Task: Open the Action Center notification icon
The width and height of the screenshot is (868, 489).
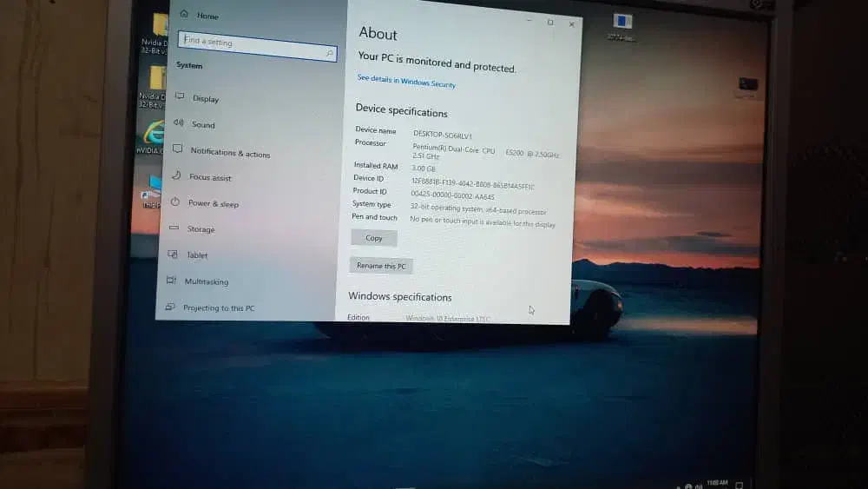Action: pyautogui.click(x=739, y=486)
